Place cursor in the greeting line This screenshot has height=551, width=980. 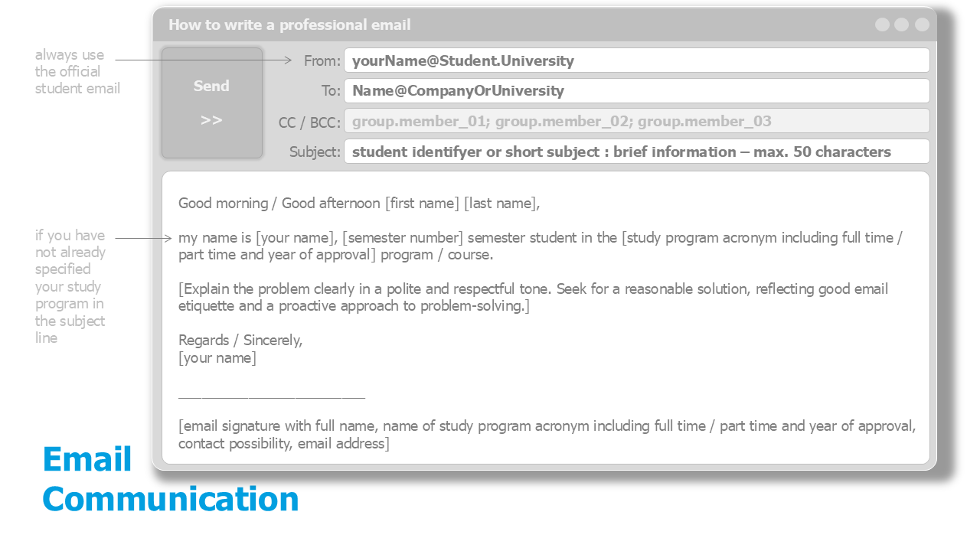point(359,204)
